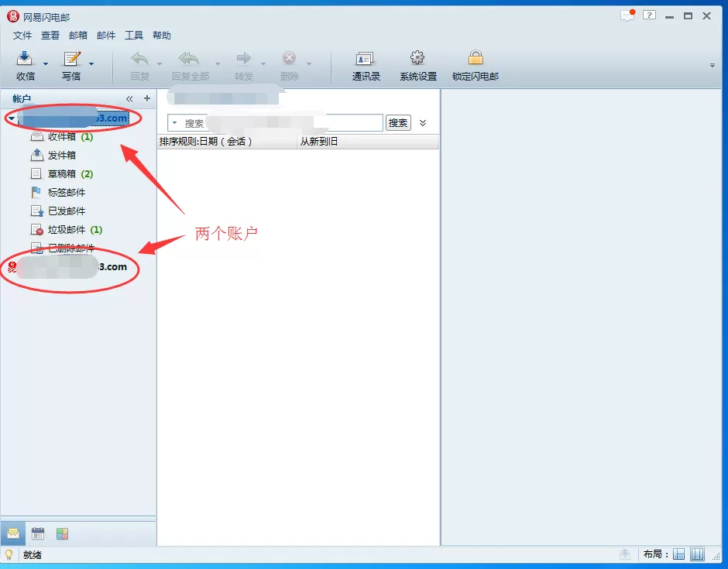Open the colorful apps view icon
This screenshot has width=728, height=569.
62,533
